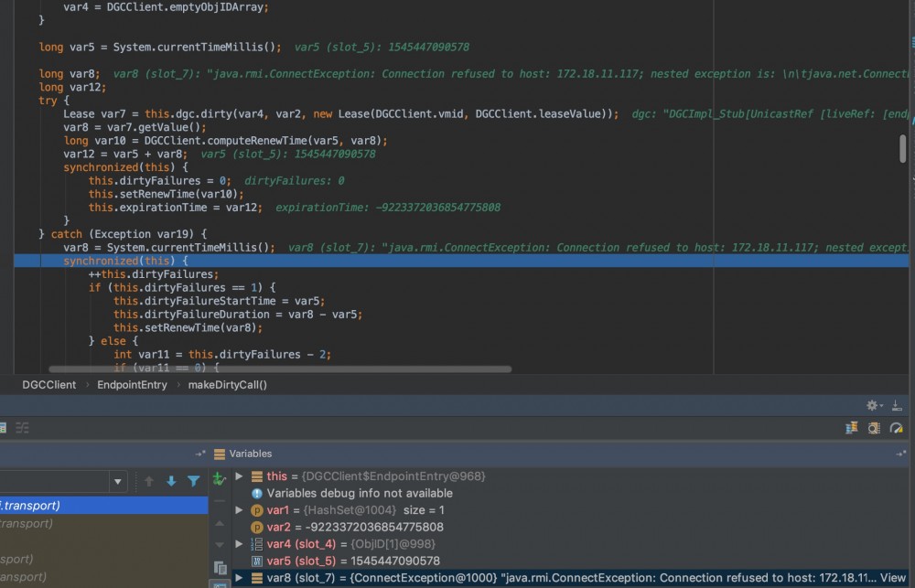Copy frames using the copy pages icon
Image resolution: width=915 pixels, height=588 pixels.
pos(220,567)
